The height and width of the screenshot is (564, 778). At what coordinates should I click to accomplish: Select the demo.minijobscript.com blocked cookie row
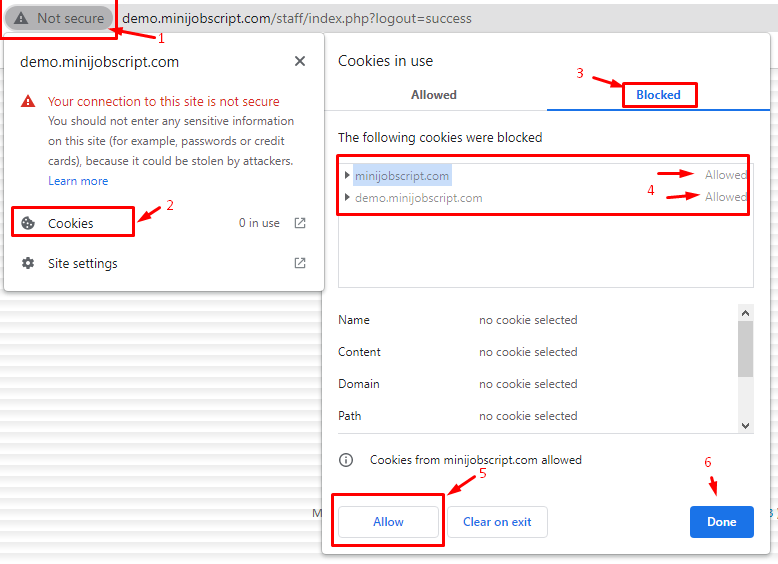(x=419, y=198)
